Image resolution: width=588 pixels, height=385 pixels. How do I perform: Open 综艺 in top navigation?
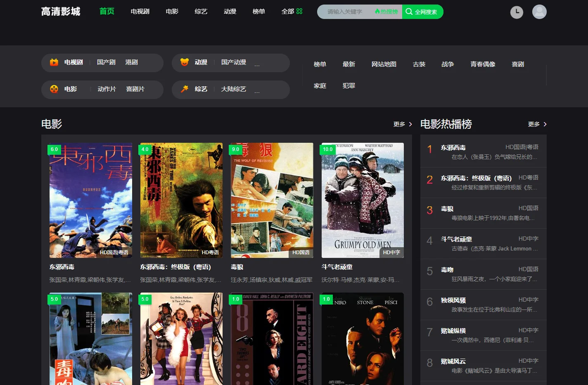pyautogui.click(x=201, y=12)
